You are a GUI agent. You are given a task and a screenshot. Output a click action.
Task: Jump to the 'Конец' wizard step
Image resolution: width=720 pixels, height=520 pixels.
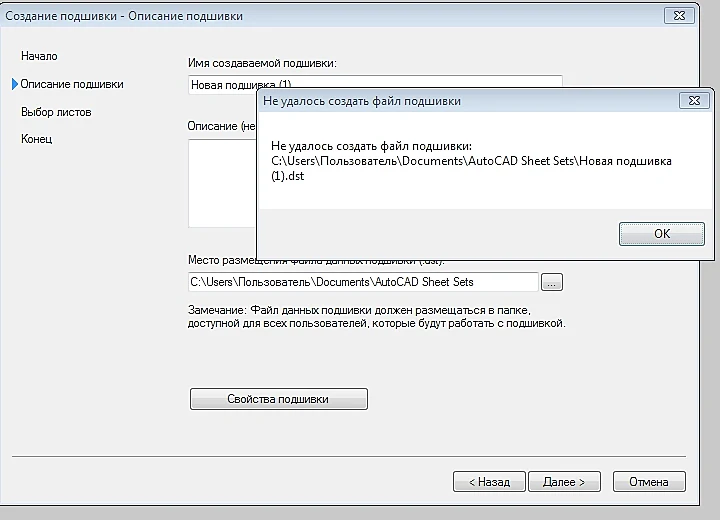pyautogui.click(x=37, y=139)
